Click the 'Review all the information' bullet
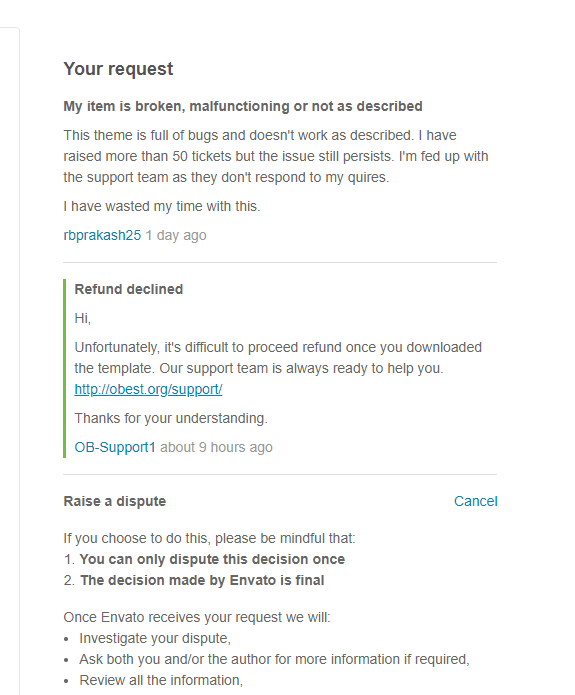575x695 pixels. [x=161, y=680]
